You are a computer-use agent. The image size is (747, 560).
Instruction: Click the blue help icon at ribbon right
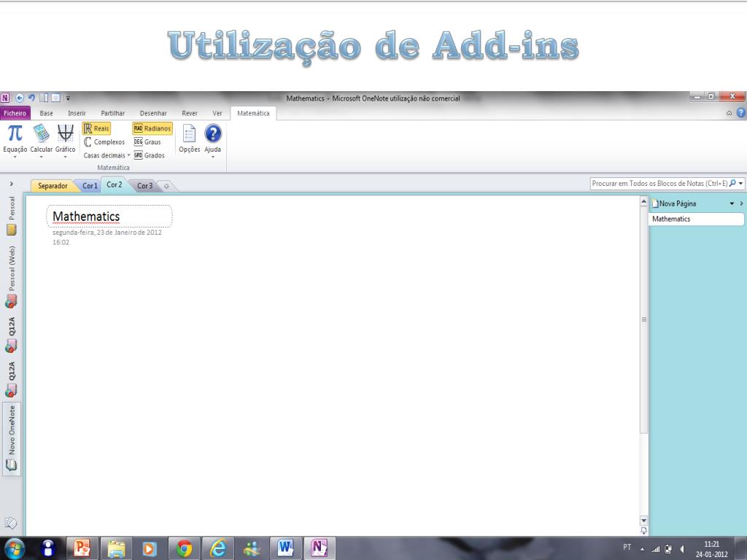click(741, 113)
